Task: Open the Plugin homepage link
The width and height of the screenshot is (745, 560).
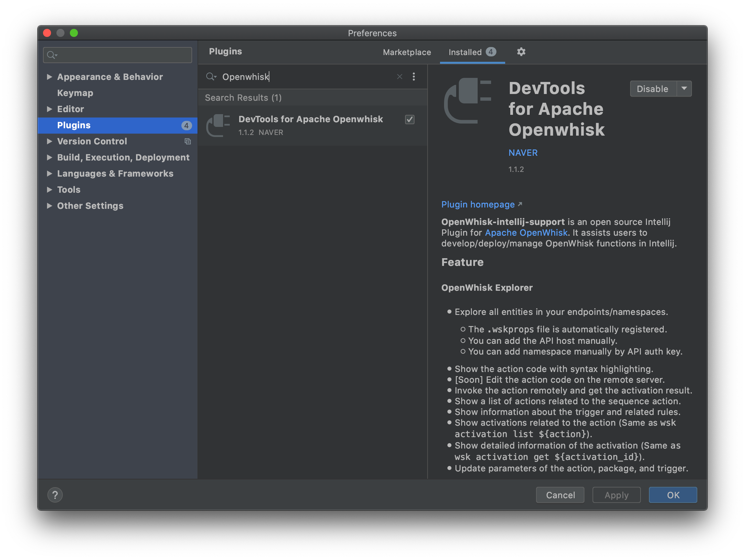Action: coord(478,204)
